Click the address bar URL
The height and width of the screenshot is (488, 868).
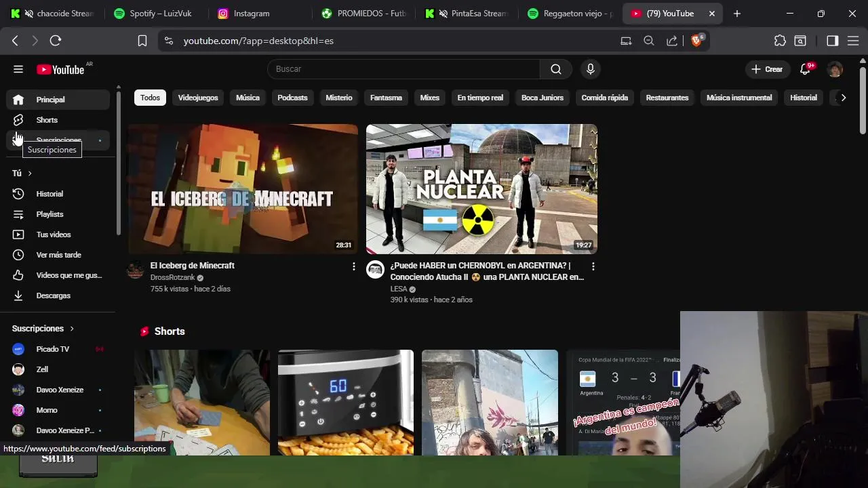coord(258,41)
